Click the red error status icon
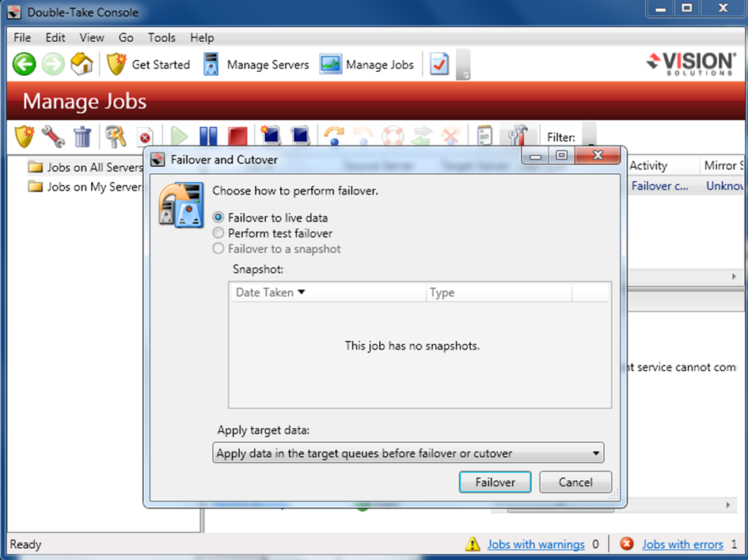This screenshot has width=748, height=560. (x=626, y=544)
